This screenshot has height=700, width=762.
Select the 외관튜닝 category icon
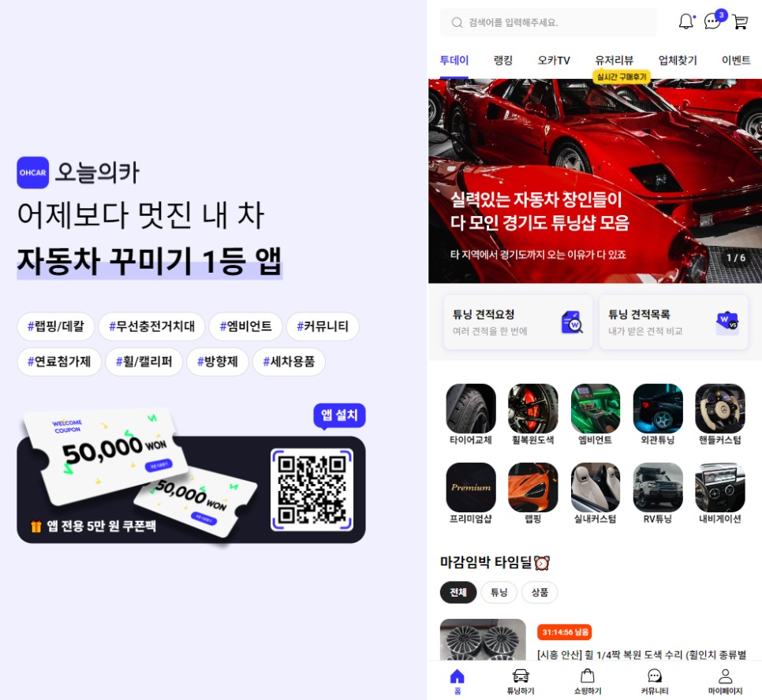[657, 410]
